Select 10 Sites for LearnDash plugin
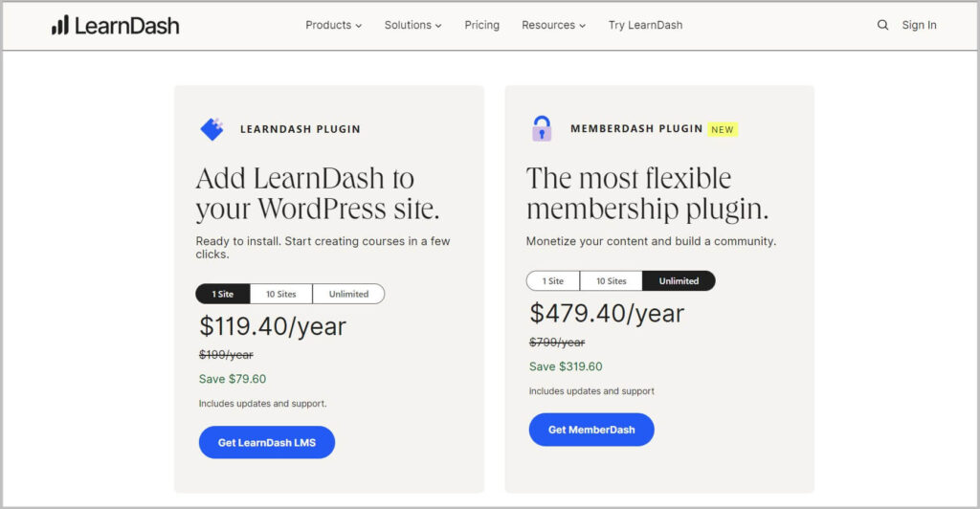The width and height of the screenshot is (980, 509). pyautogui.click(x=281, y=294)
